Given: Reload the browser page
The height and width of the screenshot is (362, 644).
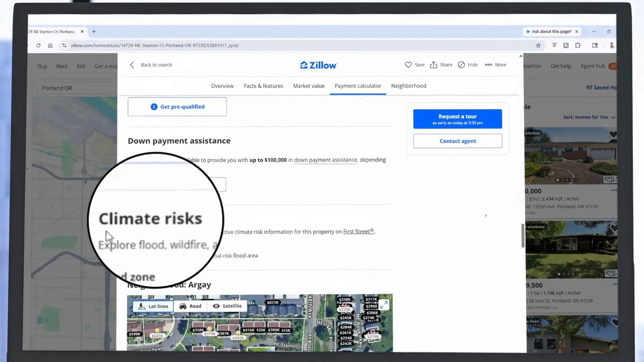Looking at the screenshot, I should pyautogui.click(x=38, y=45).
